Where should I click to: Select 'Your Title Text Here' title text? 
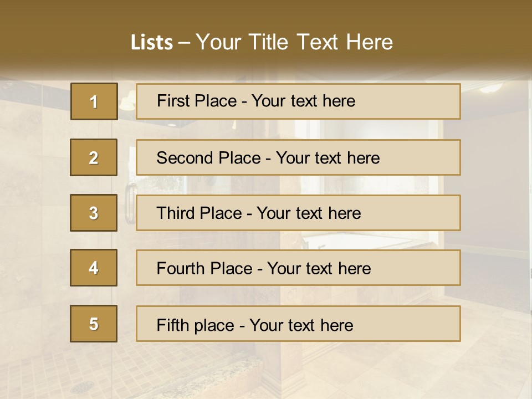click(294, 42)
